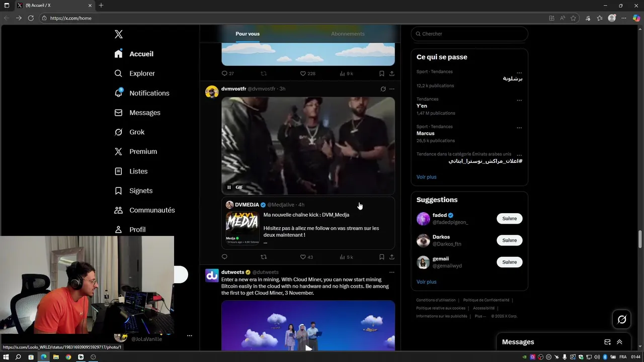
Task: Reload the page in the browser
Action: [x=31, y=18]
